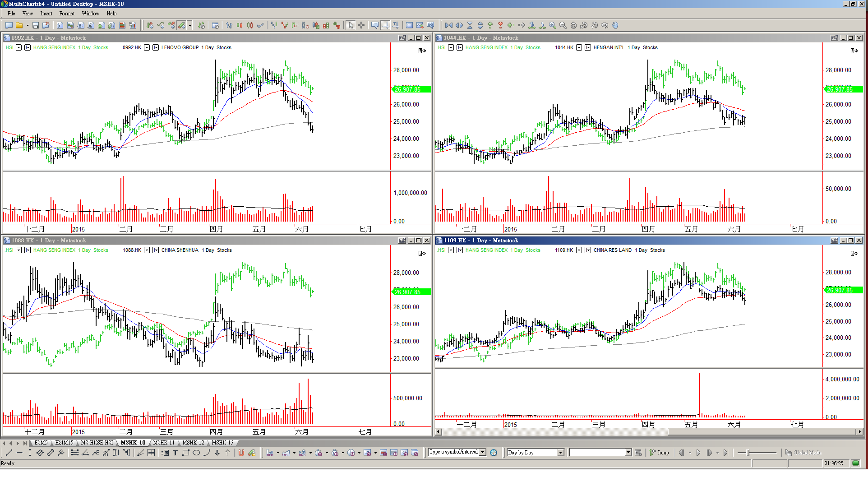The image size is (868, 477).
Task: Toggle the red magnet snap mode
Action: (241, 453)
